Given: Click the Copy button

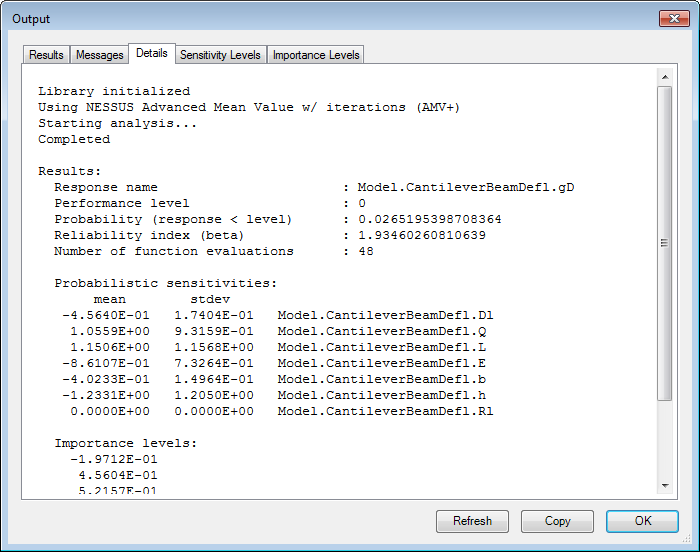Looking at the screenshot, I should tap(557, 521).
